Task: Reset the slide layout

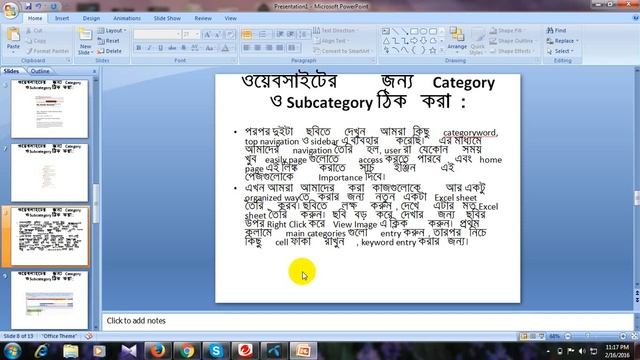Action: coord(109,41)
